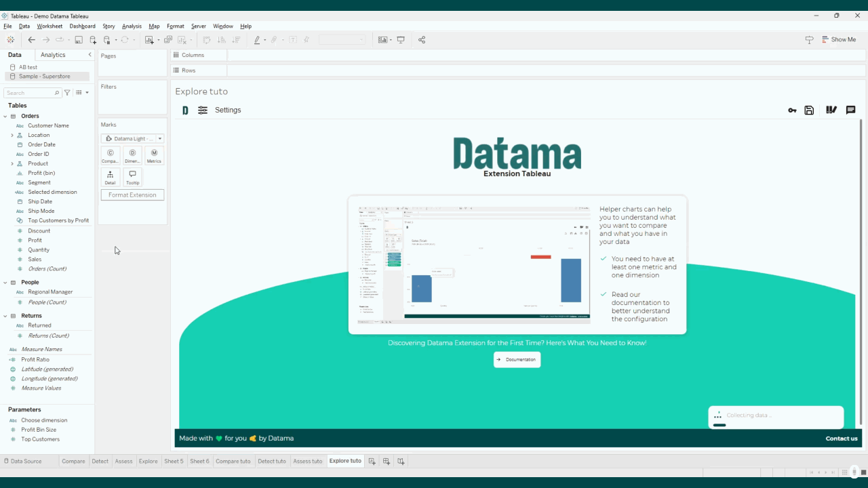Click the share icon in the toolbar
Image resolution: width=868 pixels, height=488 pixels.
[422, 40]
